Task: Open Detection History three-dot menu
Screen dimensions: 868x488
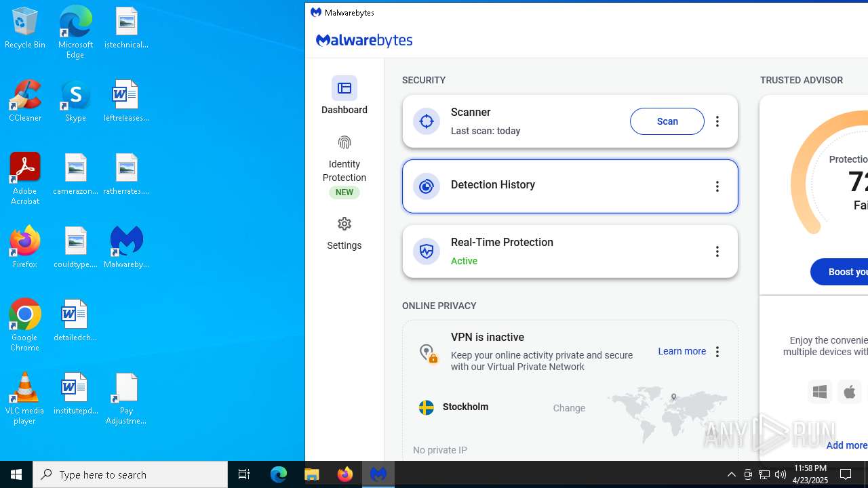Action: coord(717,186)
